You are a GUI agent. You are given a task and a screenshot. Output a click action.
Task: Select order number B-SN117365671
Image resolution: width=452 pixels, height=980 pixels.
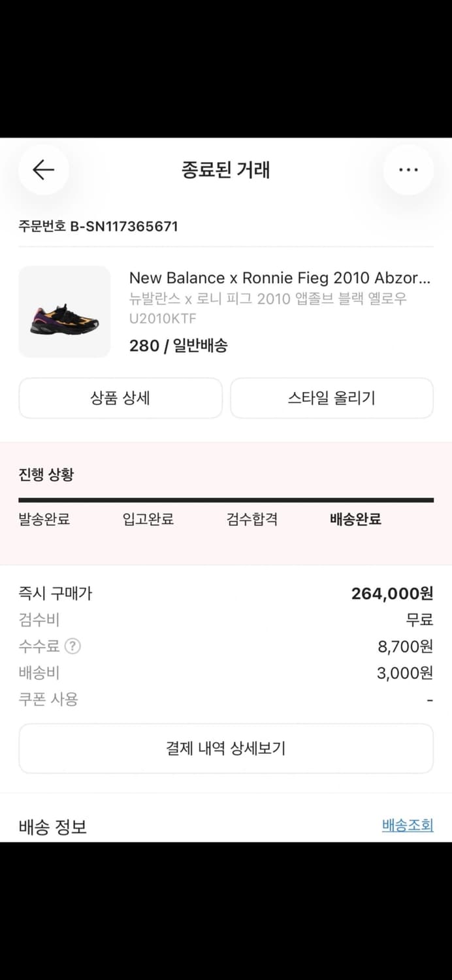pos(97,227)
